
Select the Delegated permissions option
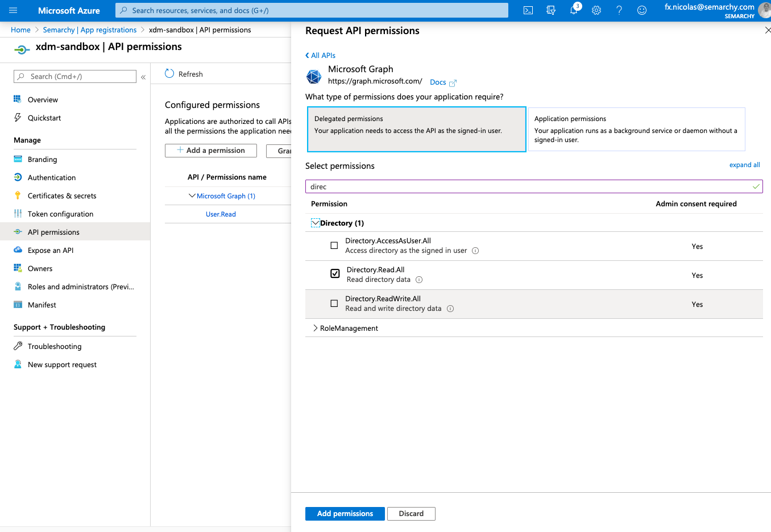[417, 130]
